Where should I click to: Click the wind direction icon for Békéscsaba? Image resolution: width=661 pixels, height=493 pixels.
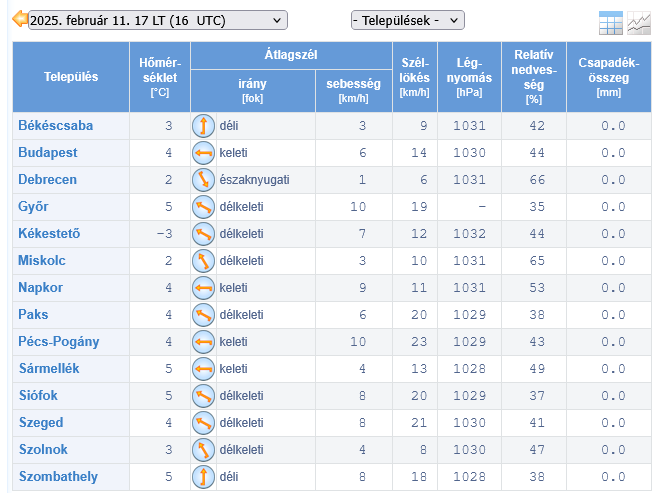click(203, 126)
